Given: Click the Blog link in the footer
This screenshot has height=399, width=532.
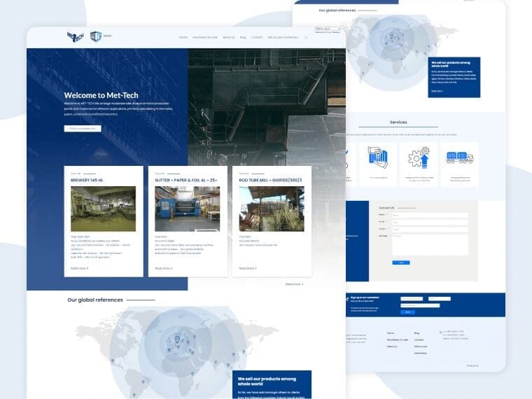Looking at the screenshot, I should click(416, 333).
